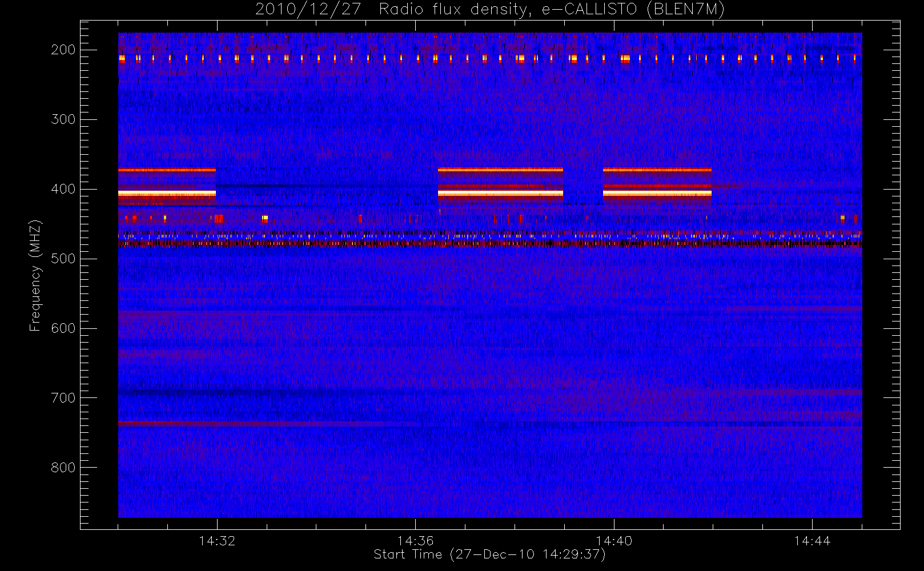The image size is (924, 571).
Task: Click the 600 frequency tick label
Action: point(63,328)
